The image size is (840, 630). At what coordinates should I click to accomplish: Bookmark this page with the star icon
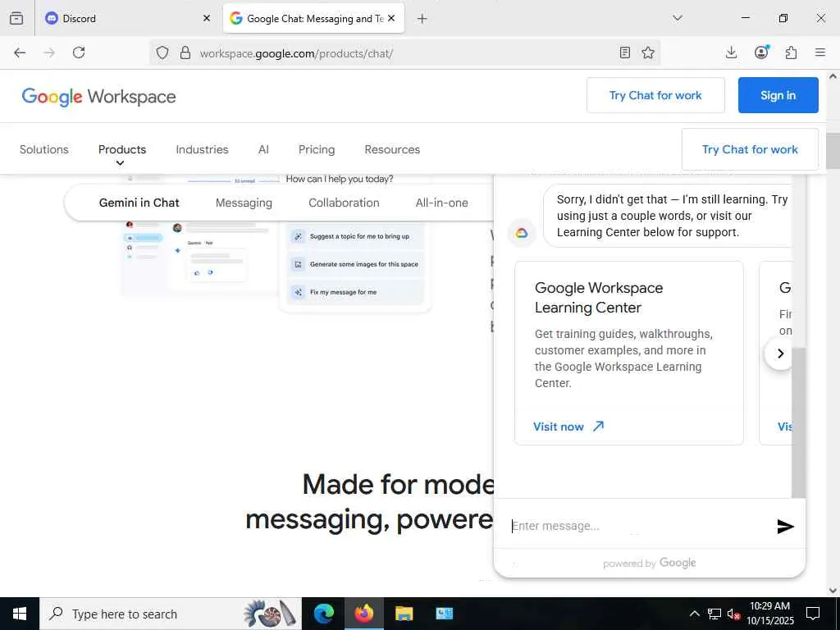point(648,52)
